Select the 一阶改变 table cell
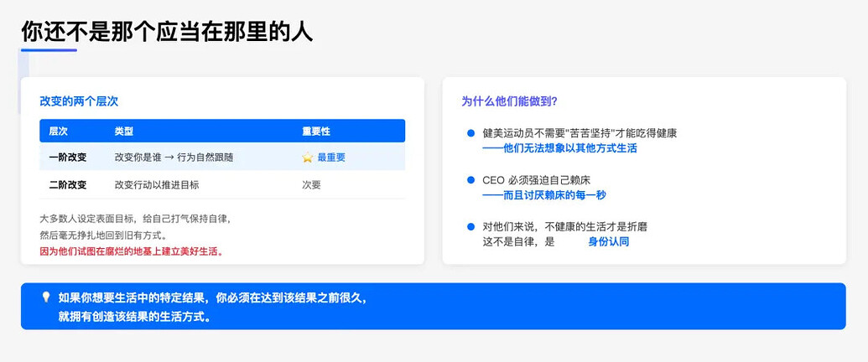Viewport: 868px width, 362px height. pyautogui.click(x=68, y=158)
